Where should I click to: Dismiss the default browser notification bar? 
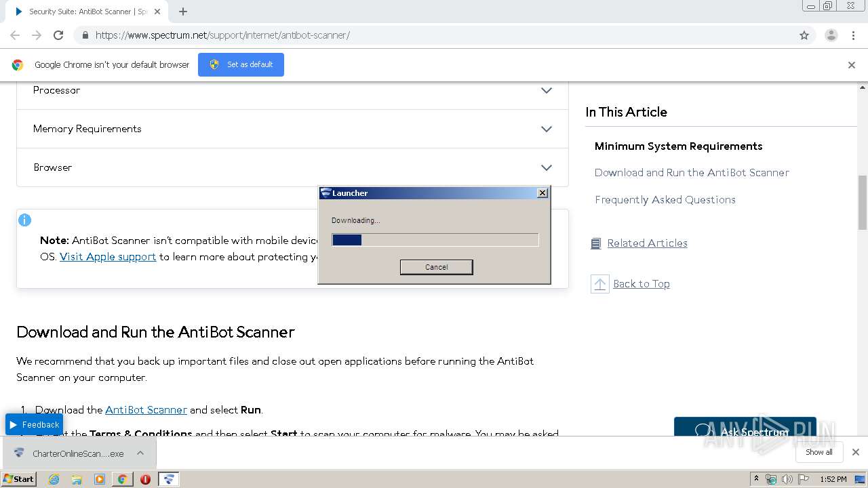[852, 65]
